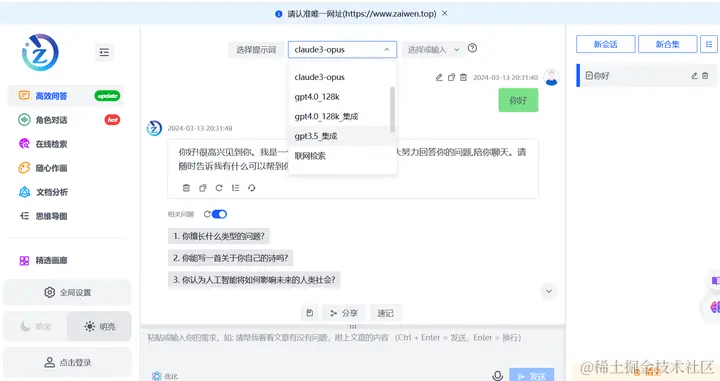Select gpt4.0_128k from the model list

[x=342, y=97]
